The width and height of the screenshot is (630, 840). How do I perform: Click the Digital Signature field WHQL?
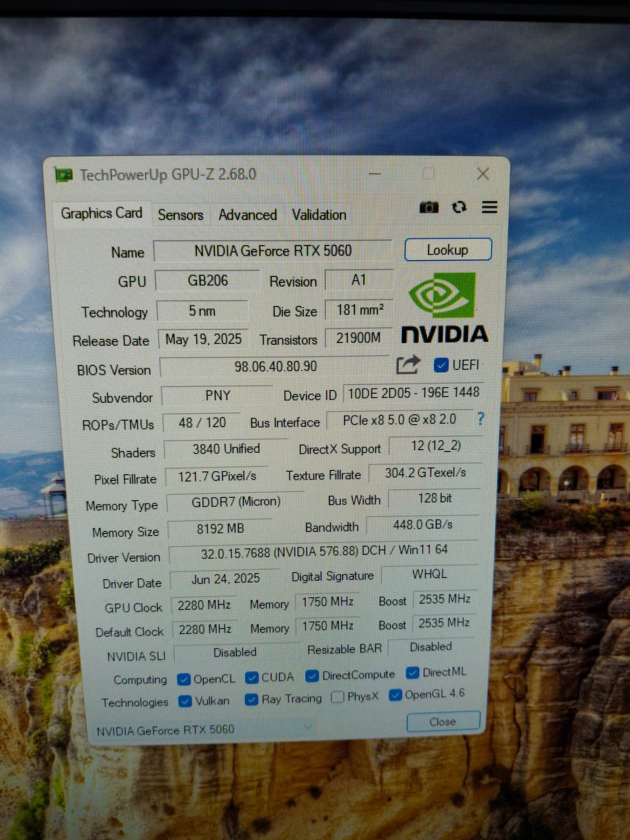tap(429, 575)
